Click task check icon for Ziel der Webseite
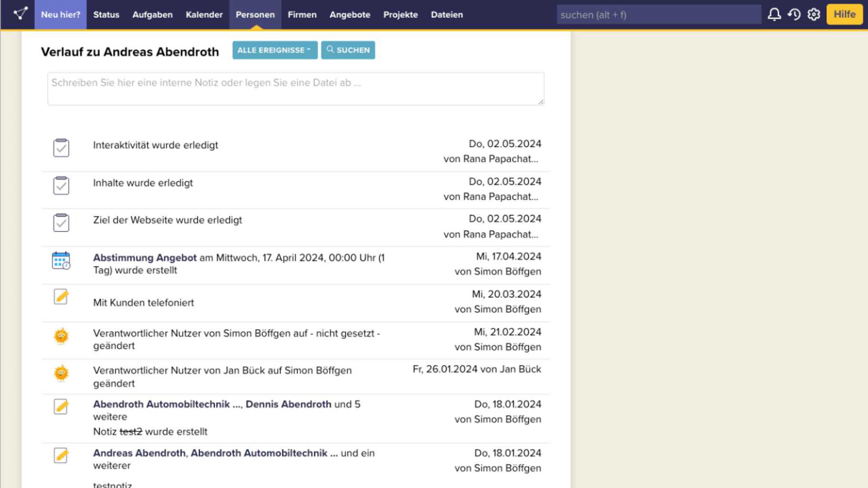This screenshot has width=868, height=488. (x=61, y=223)
